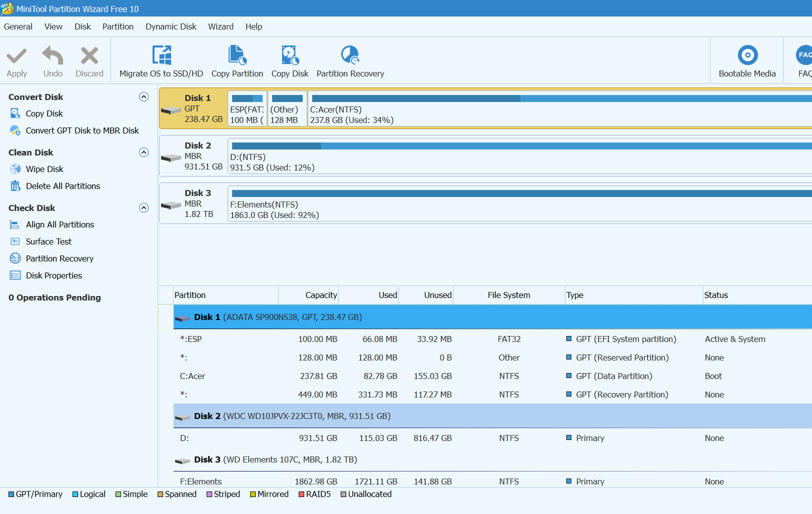812x514 pixels.
Task: Sort by the Capacity column header
Action: [x=309, y=295]
